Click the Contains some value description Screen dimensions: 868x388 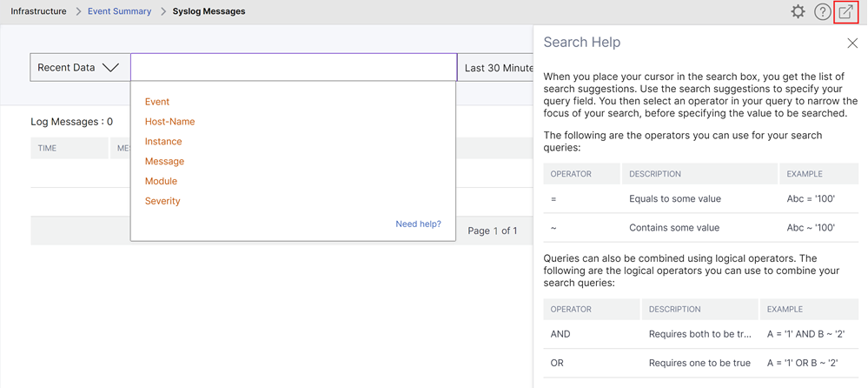[x=674, y=227]
